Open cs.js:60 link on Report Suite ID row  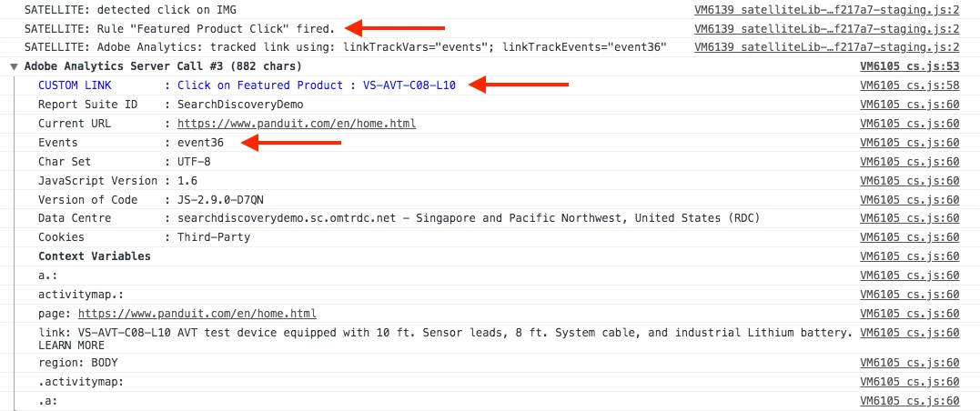coord(909,105)
